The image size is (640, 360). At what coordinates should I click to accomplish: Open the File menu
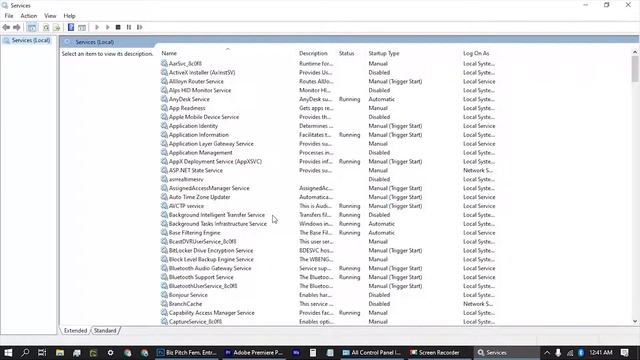(x=9, y=16)
